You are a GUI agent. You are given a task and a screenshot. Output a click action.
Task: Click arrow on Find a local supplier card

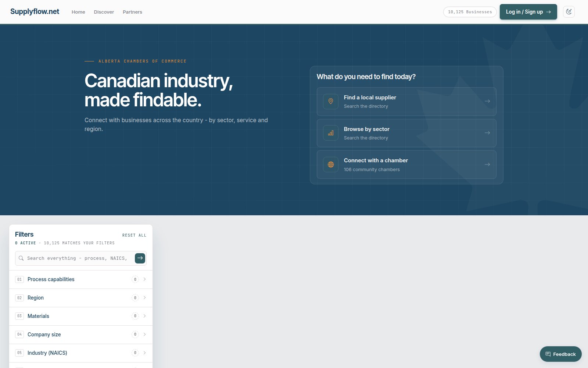(487, 101)
